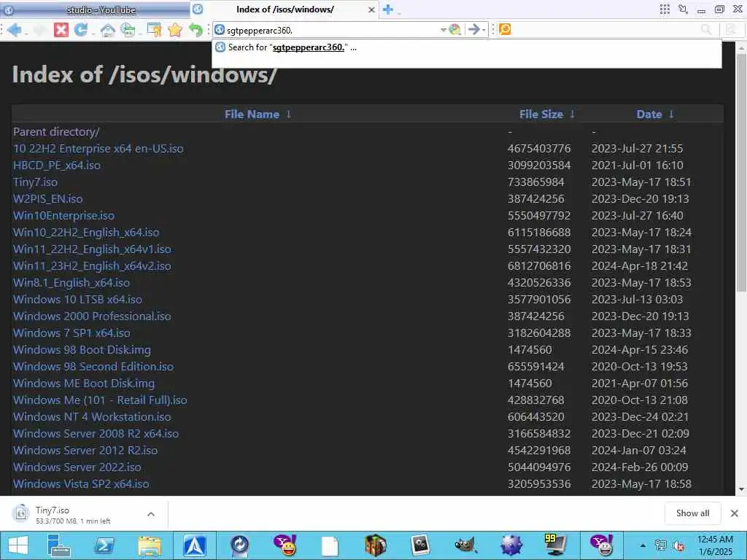Open Windows Server 2012 R2.iso
Viewport: 747px width, 560px height.
point(85,450)
